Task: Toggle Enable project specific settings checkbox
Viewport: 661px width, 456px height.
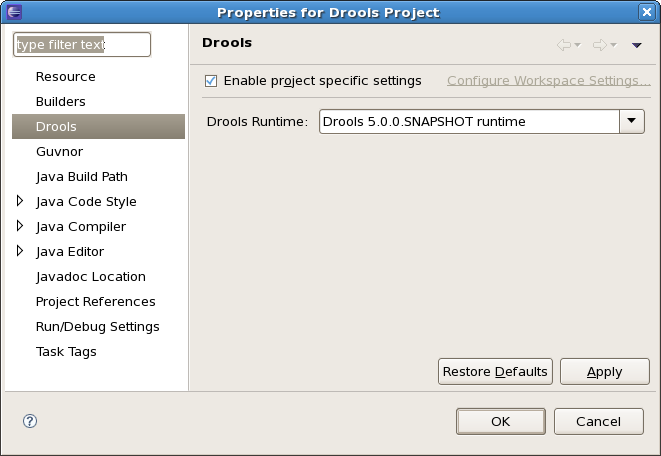Action: (211, 81)
